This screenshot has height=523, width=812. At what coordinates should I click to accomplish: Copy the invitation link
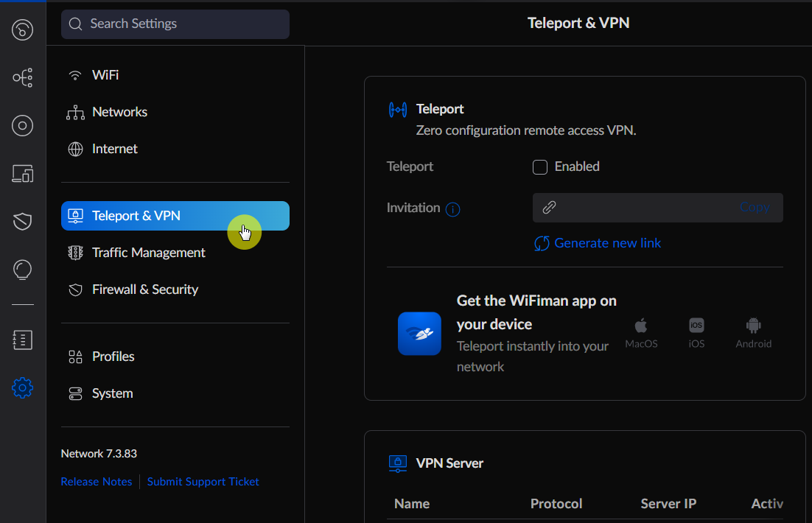pos(755,207)
